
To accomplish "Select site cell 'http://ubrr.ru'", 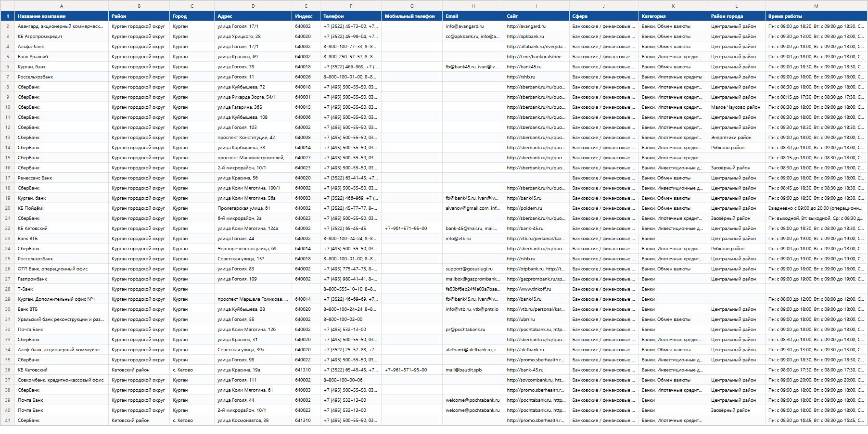I will (x=536, y=319).
